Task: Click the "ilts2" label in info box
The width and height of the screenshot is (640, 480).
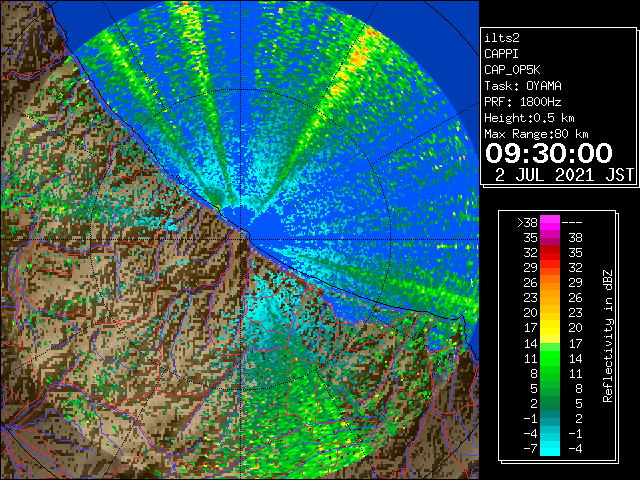Action: click(x=502, y=38)
